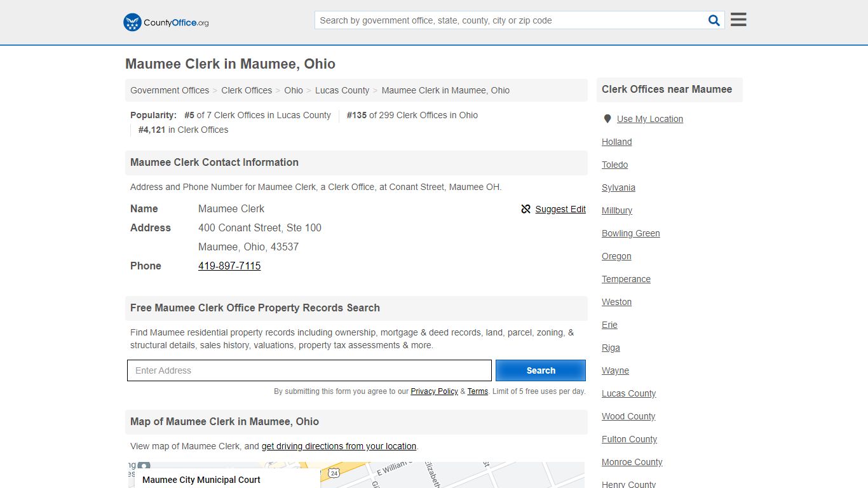Viewport: 868px width, 488px height.
Task: Click the location pin icon beside Use My Location
Action: click(x=607, y=119)
